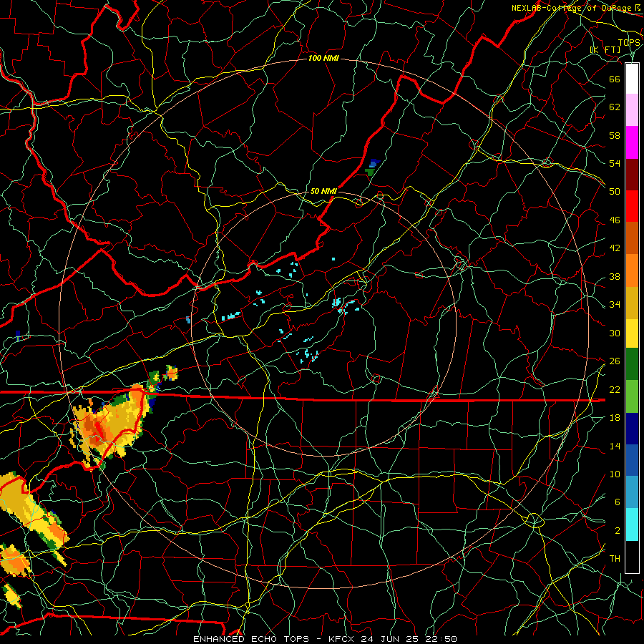The height and width of the screenshot is (644, 644).
Task: Click the TOPS legend heading
Action: tap(629, 43)
